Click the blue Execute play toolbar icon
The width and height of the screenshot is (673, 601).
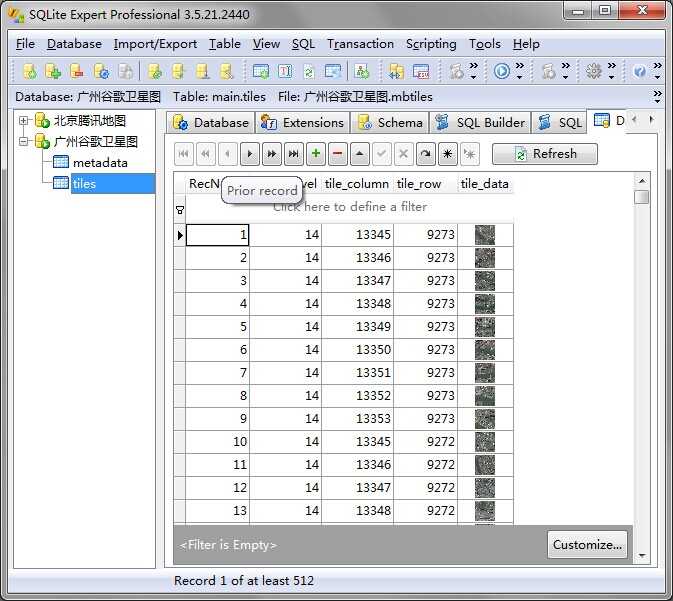click(x=502, y=71)
